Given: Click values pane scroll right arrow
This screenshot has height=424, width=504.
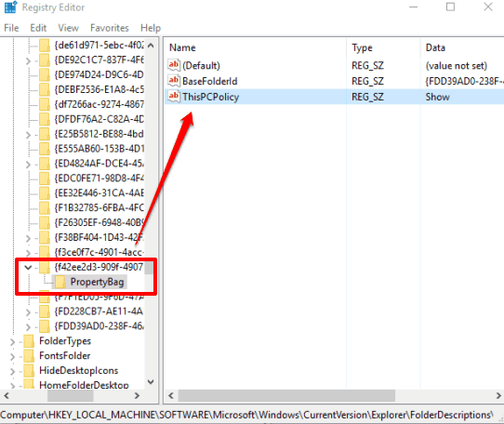Looking at the screenshot, I should [x=498, y=395].
